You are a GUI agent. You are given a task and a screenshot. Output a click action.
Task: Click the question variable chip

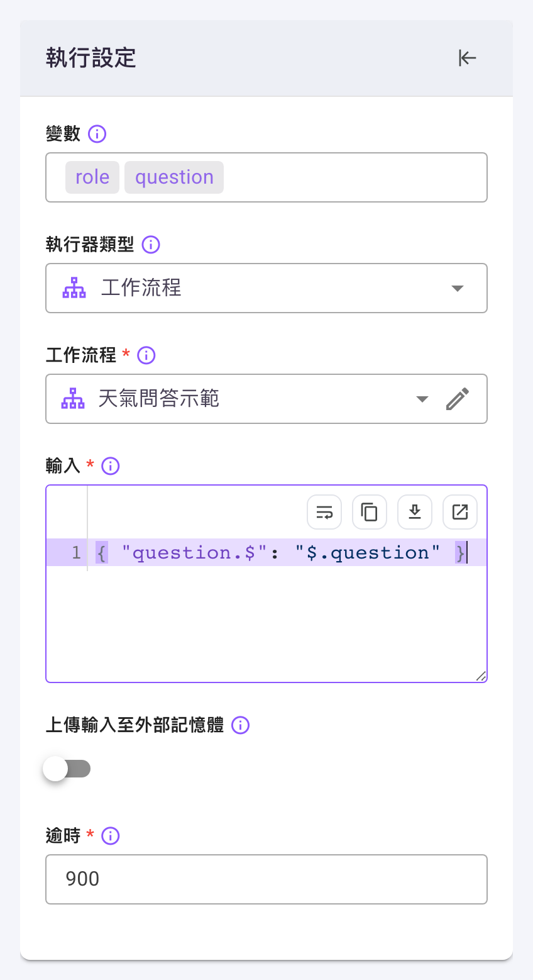coord(174,177)
